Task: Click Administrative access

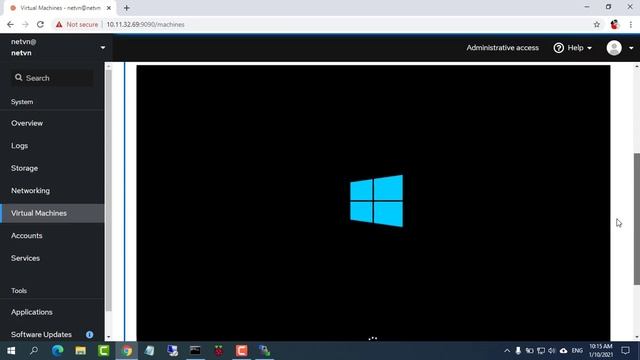Action: [x=502, y=48]
